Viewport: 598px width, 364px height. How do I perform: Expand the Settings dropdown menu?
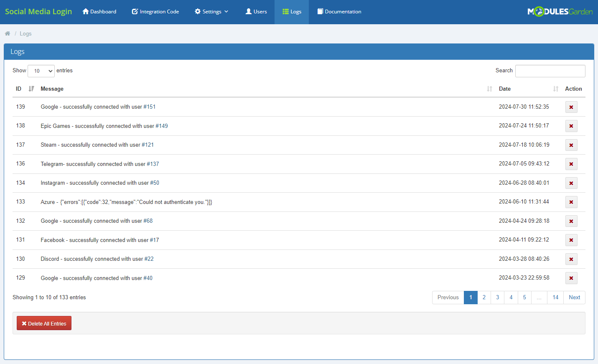211,11
